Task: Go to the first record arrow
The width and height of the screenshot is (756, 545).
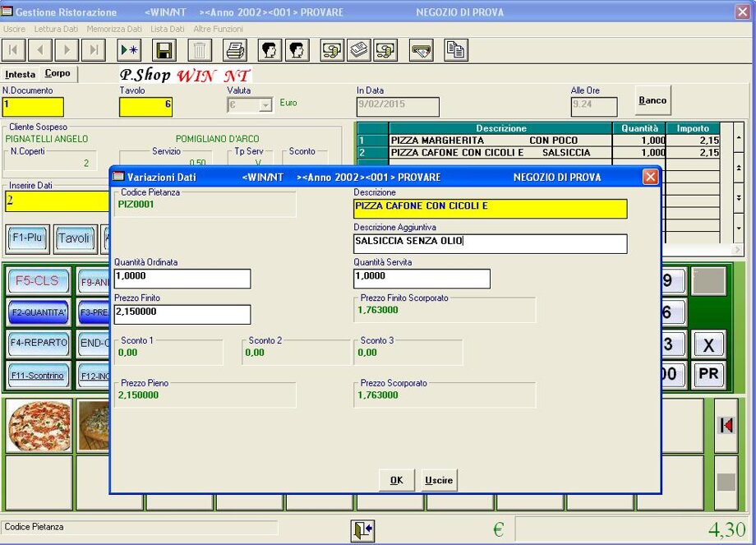Action: 13,50
